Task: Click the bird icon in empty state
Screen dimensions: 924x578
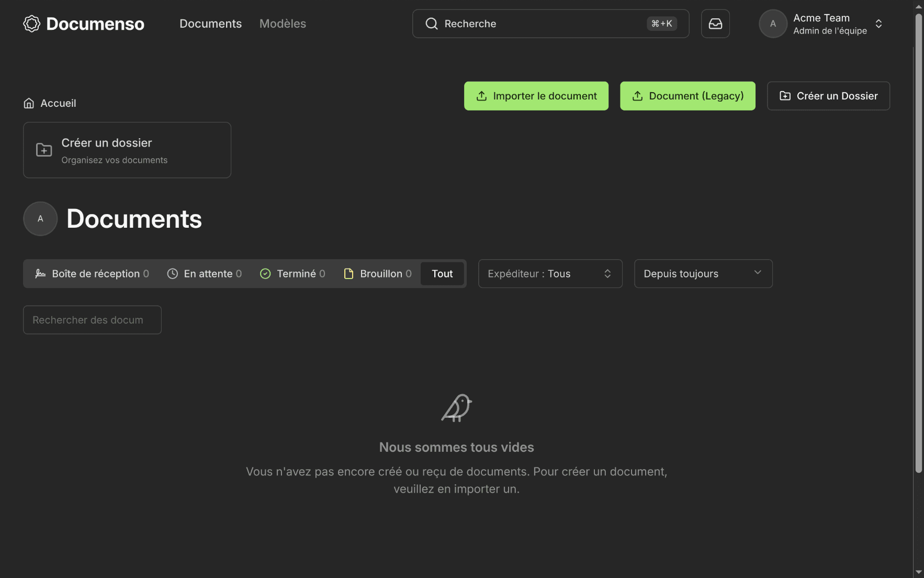Action: tap(456, 408)
